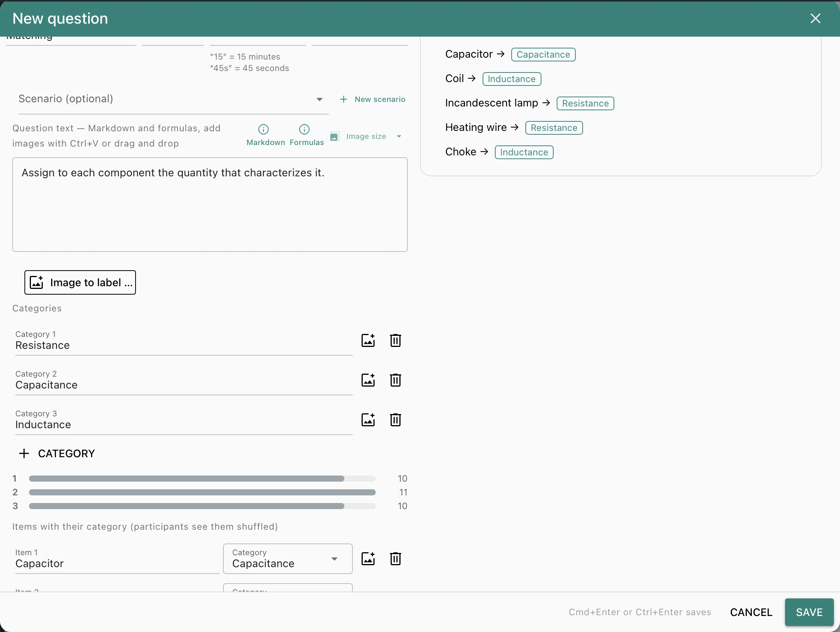Click Inductance chip next to Coil
Screen dimensions: 840x632
click(x=512, y=79)
